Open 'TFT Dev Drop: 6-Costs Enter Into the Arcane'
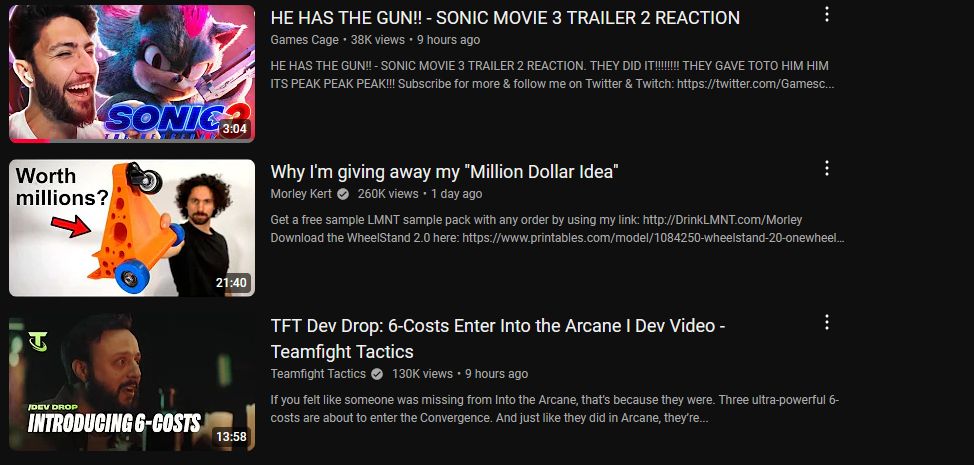This screenshot has width=974, height=465. coord(498,338)
